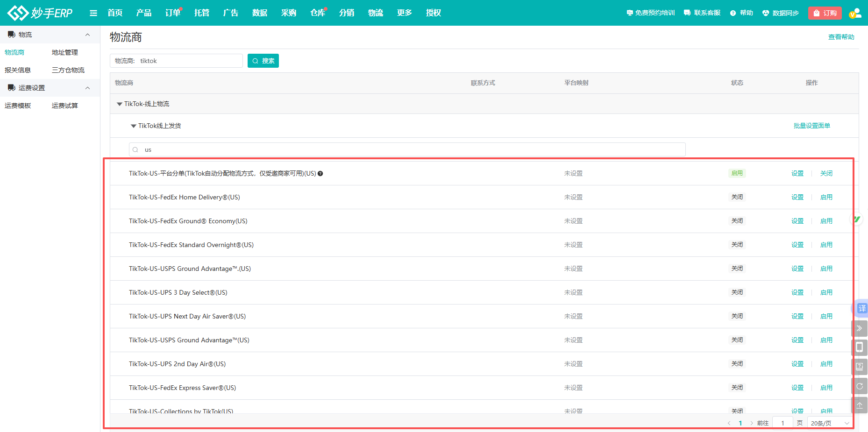Open the user account avatar icon

[854, 13]
